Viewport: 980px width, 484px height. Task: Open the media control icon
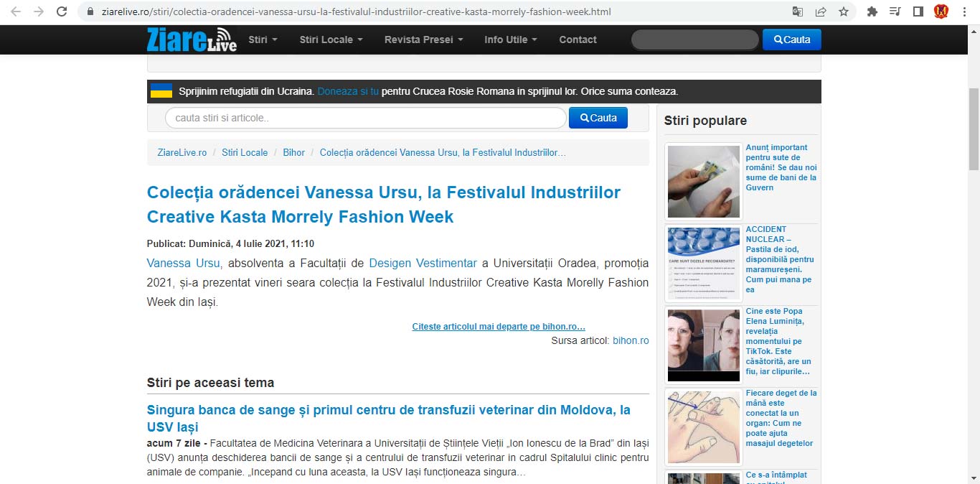click(895, 11)
